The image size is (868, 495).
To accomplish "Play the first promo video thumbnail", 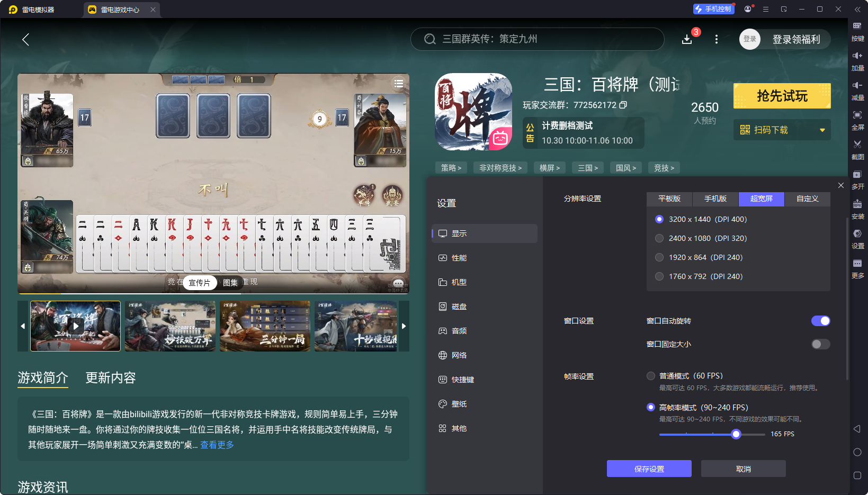I will point(76,326).
